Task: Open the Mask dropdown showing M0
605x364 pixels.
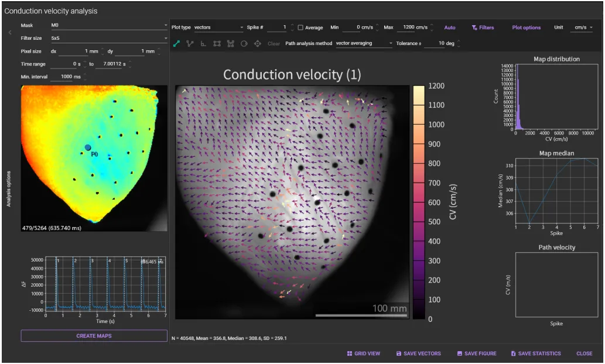Action: coord(108,26)
